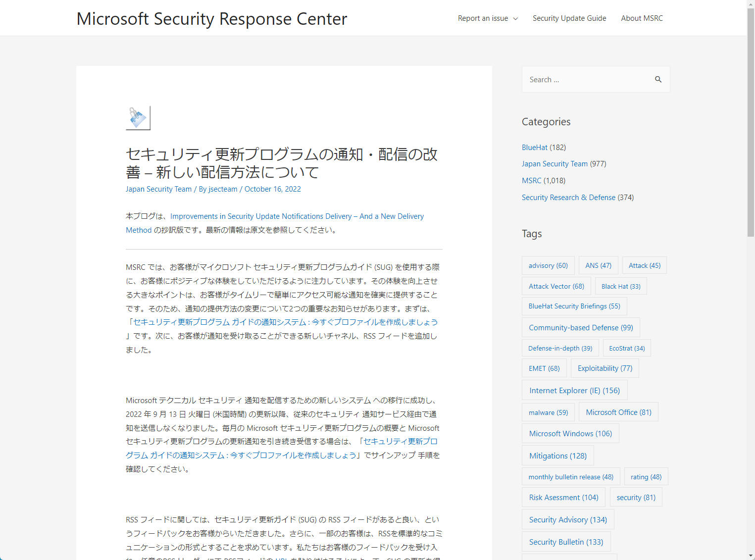Open the Black Hat tag page
The width and height of the screenshot is (755, 560).
[620, 286]
